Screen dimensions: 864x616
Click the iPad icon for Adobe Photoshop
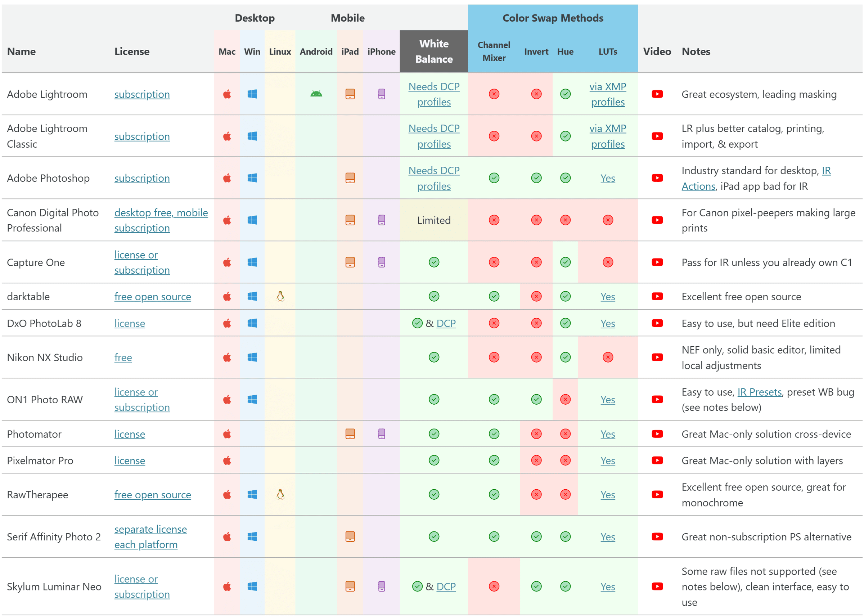coord(350,178)
